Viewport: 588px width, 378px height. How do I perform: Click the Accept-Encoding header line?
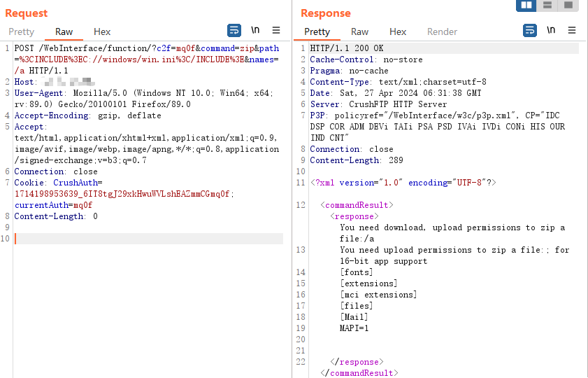tap(88, 115)
